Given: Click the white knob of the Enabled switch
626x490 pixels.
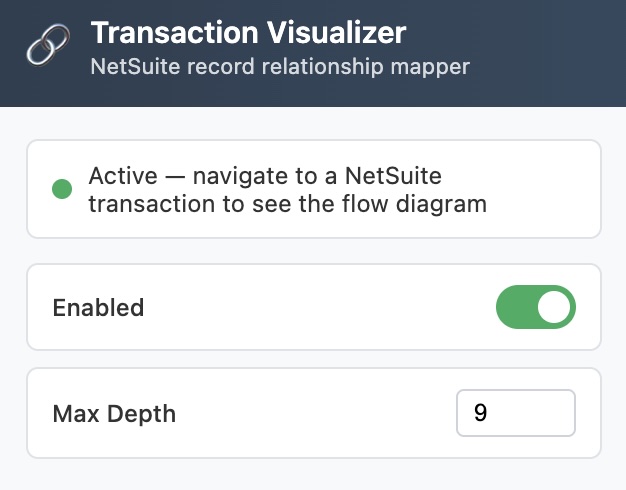Looking at the screenshot, I should coord(553,307).
